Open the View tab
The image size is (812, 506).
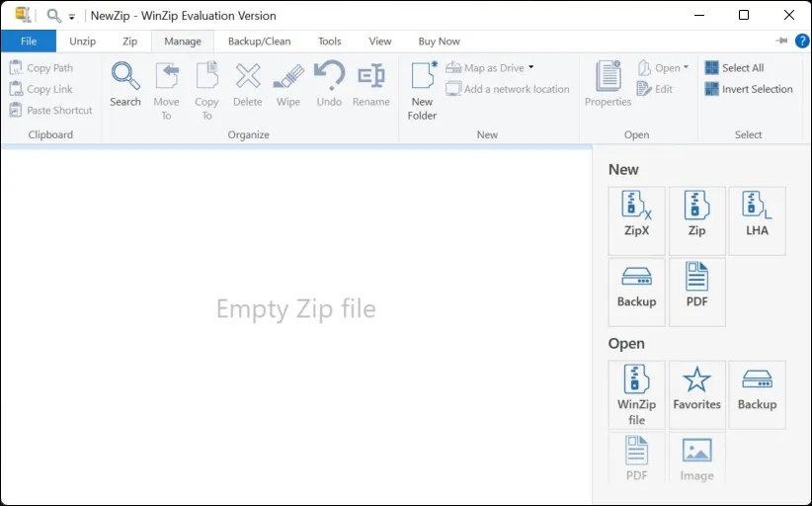click(x=380, y=41)
